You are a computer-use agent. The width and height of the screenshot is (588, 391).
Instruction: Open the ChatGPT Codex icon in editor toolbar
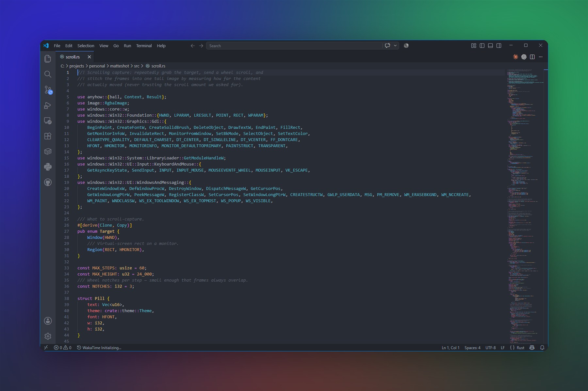coord(524,57)
